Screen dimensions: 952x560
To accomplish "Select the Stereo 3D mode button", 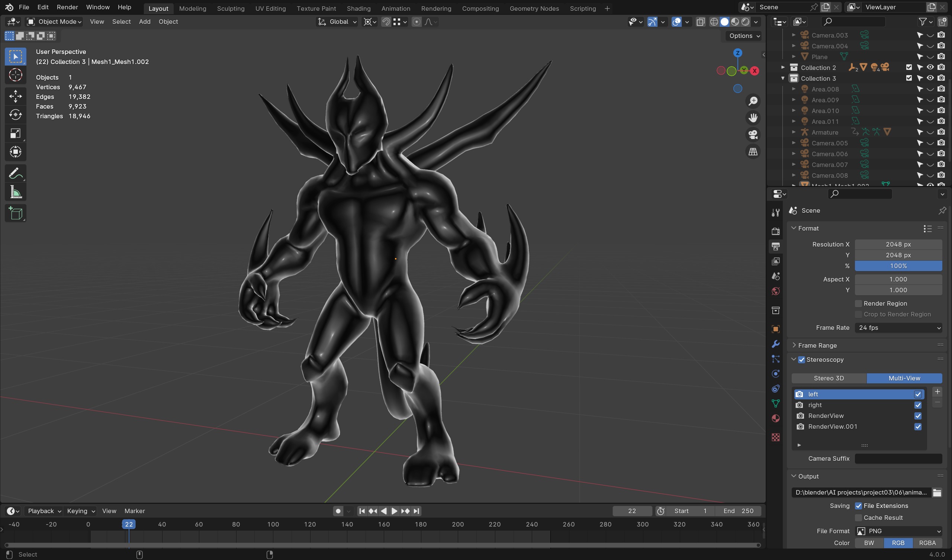I will pos(829,378).
